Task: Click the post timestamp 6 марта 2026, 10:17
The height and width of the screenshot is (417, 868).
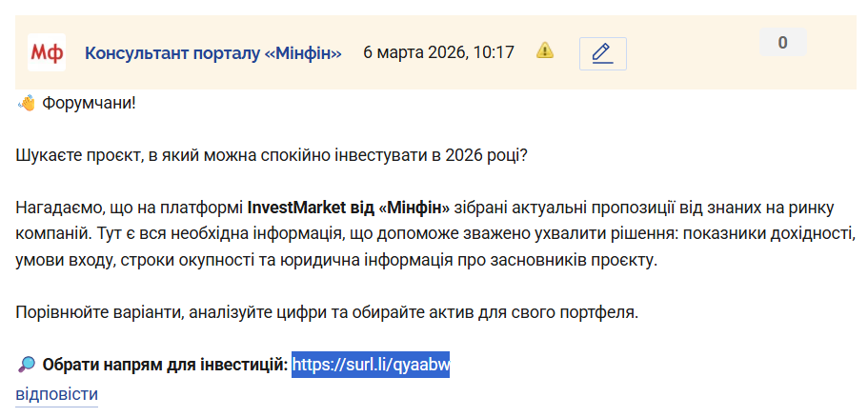Action: [x=438, y=52]
